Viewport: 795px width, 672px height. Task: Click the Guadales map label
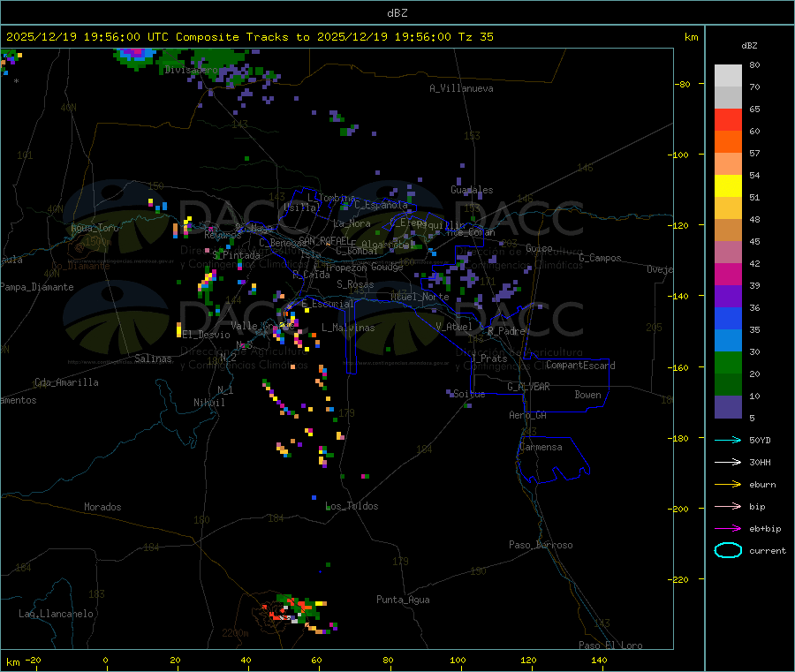[472, 190]
